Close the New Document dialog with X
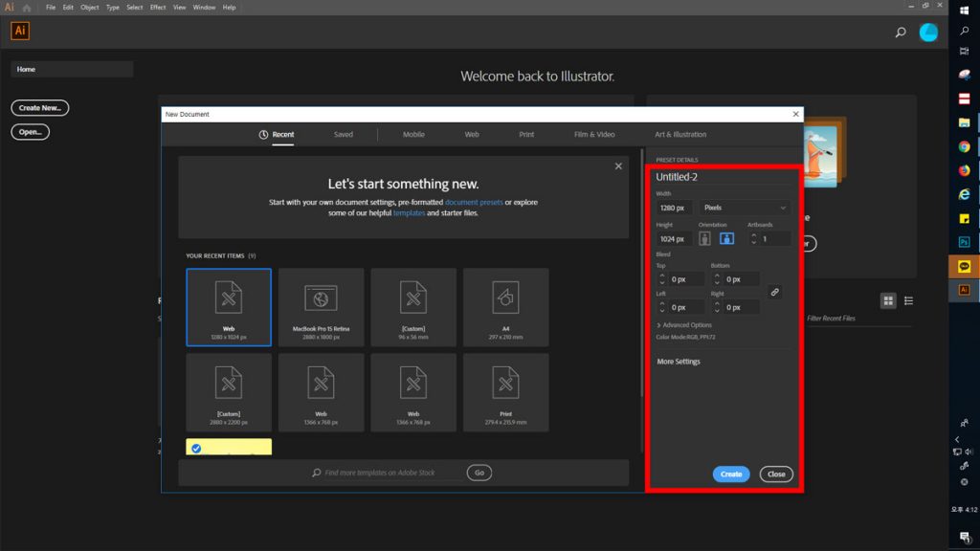The image size is (980, 551). tap(795, 115)
